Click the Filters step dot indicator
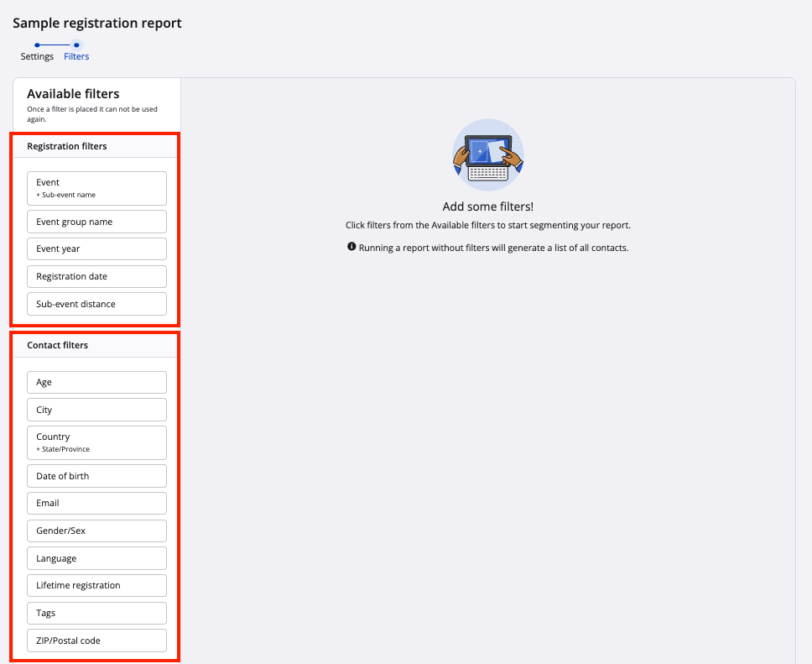 click(x=76, y=44)
